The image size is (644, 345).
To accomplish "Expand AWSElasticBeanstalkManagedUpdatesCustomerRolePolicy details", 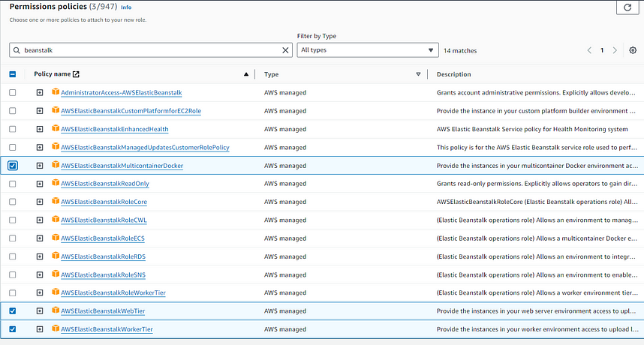I will (40, 147).
